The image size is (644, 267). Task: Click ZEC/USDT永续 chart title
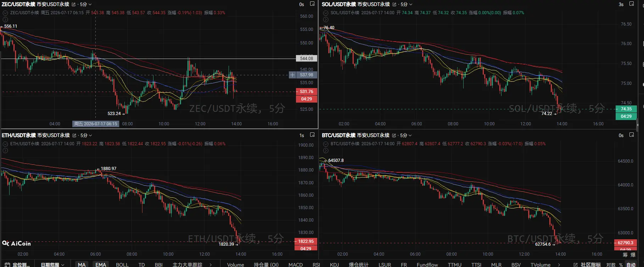[x=18, y=4]
